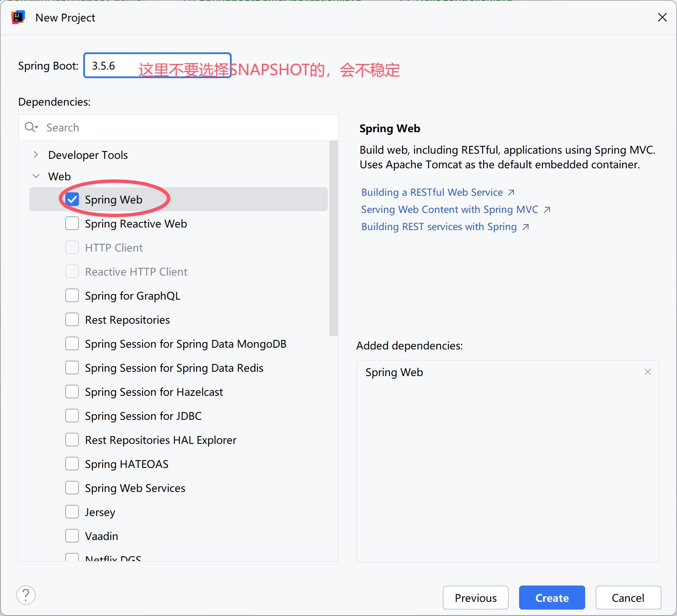Enable Spring Session for Spring Data MongoDB
The width and height of the screenshot is (677, 616).
point(72,343)
